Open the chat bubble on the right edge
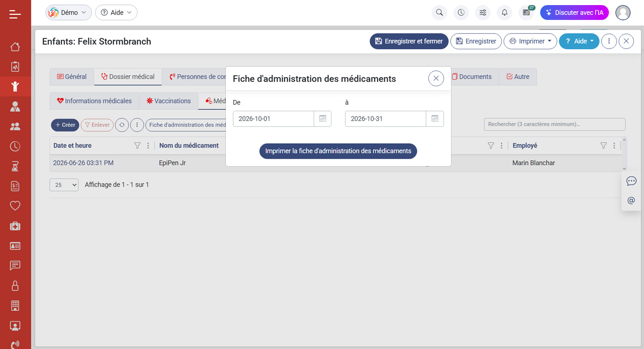Image resolution: width=644 pixels, height=349 pixels. (x=631, y=181)
